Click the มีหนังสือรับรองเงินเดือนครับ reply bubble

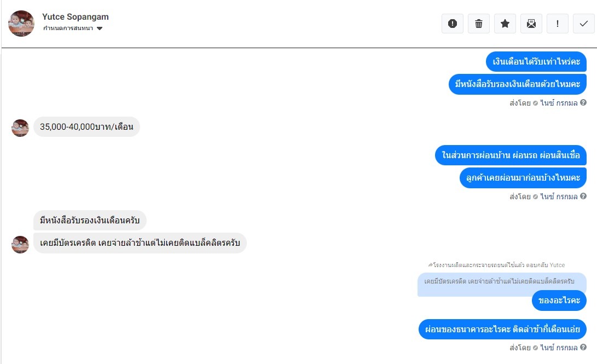90,221
